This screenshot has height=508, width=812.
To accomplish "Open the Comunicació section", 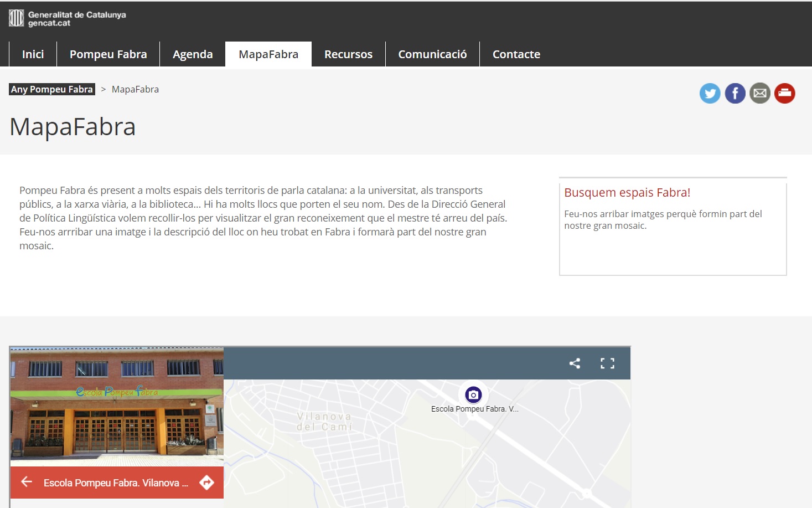I will click(432, 54).
